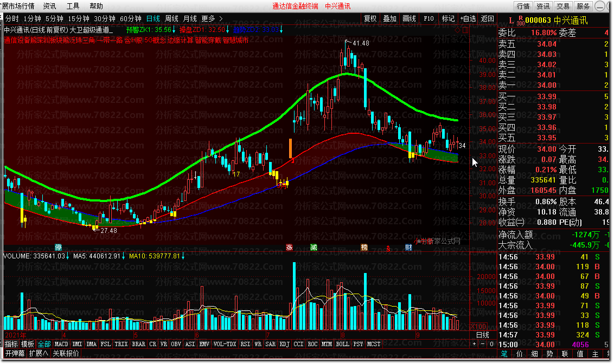Zoom out the chart with the '-' button
The width and height of the screenshot is (614, 364).
click(482, 344)
